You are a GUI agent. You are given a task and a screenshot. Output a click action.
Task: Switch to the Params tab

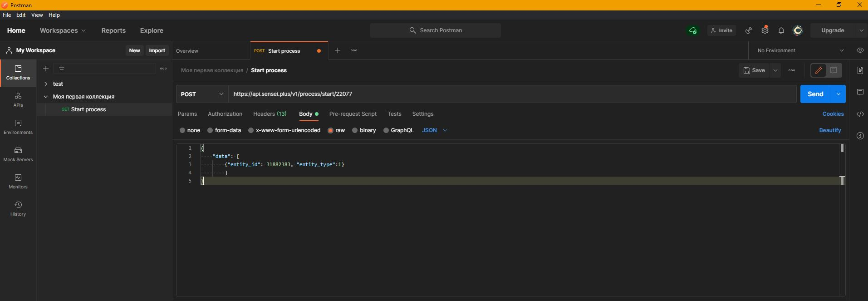pyautogui.click(x=187, y=114)
